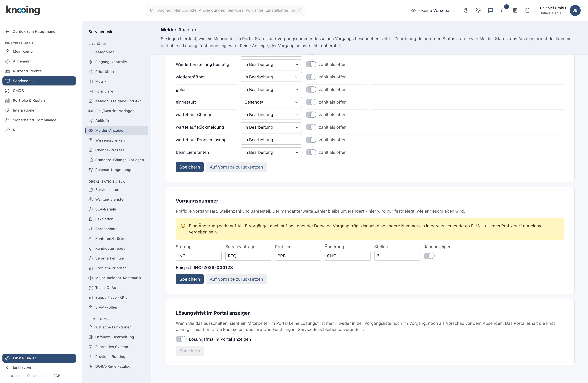Toggle 'zählt als offen' for beim Lieferanten
Image resolution: width=588 pixels, height=383 pixels.
point(311,152)
